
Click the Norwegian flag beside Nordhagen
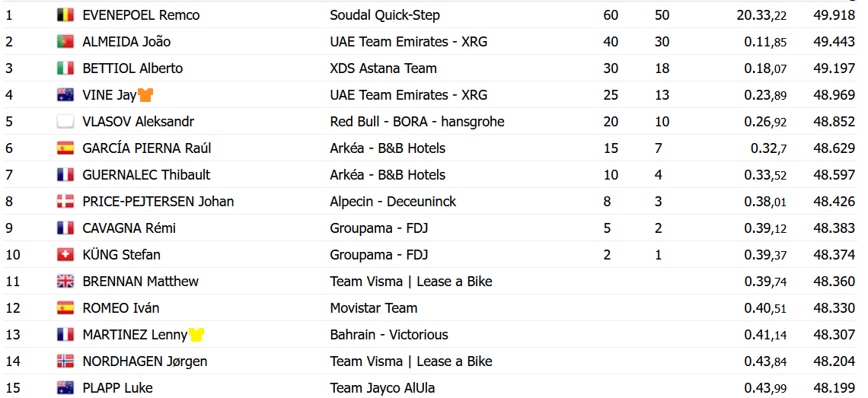click(x=65, y=361)
